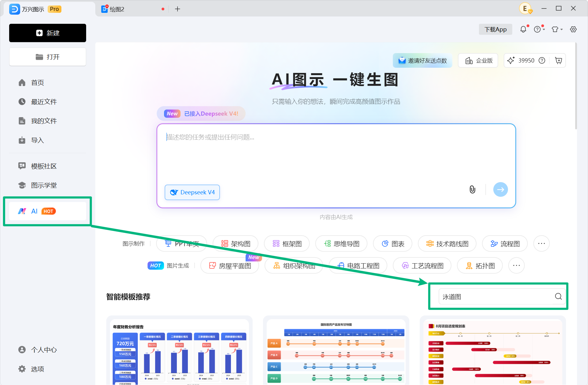Image resolution: width=588 pixels, height=385 pixels.
Task: Select 导入 in the sidebar
Action: (48, 140)
